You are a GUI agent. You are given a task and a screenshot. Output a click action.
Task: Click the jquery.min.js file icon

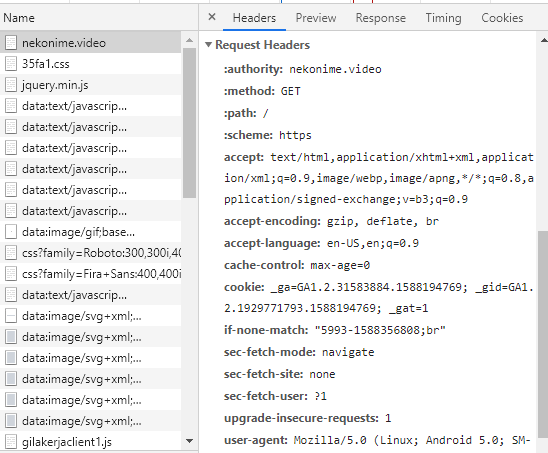[x=11, y=85]
